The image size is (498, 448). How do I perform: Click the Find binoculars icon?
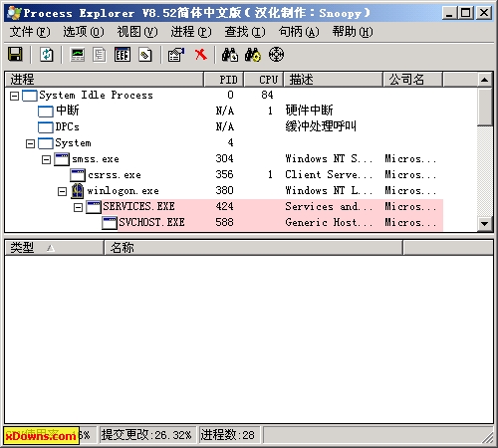tap(230, 55)
